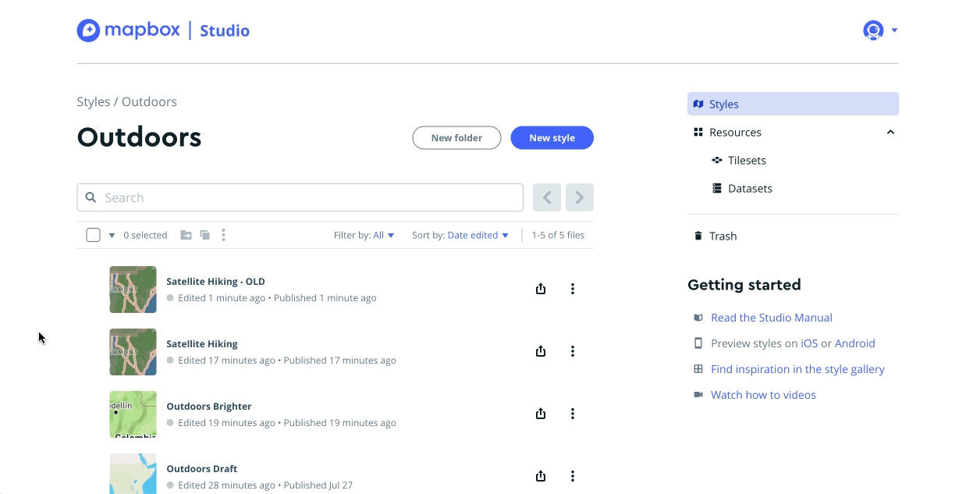
Task: Change the Sort by Date edited dropdown
Action: tap(478, 235)
